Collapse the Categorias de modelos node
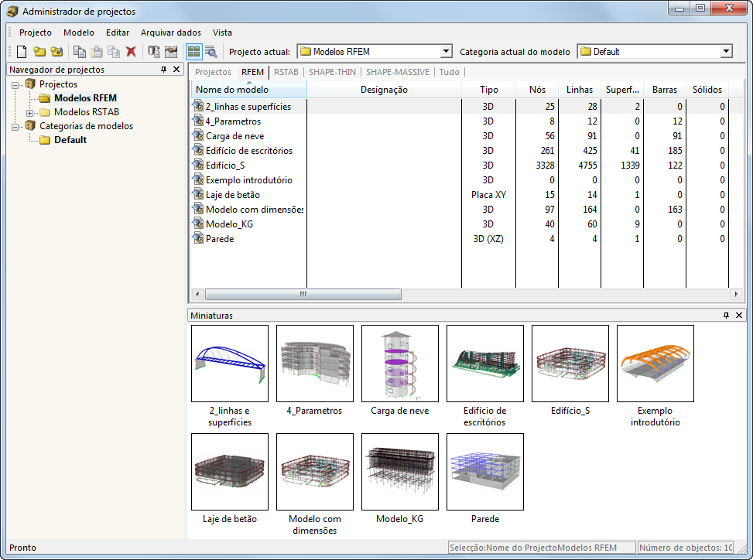Viewport: 753px width, 560px height. click(x=15, y=127)
